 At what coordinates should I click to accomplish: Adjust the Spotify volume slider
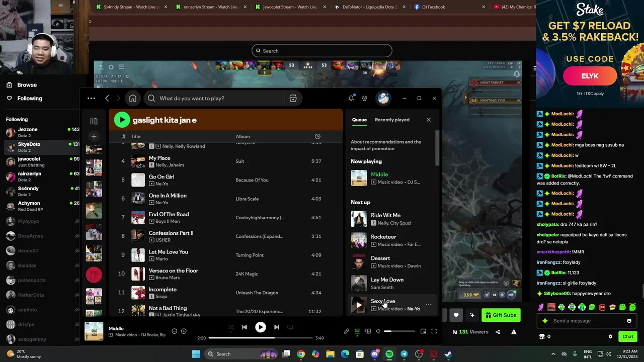pyautogui.click(x=400, y=331)
